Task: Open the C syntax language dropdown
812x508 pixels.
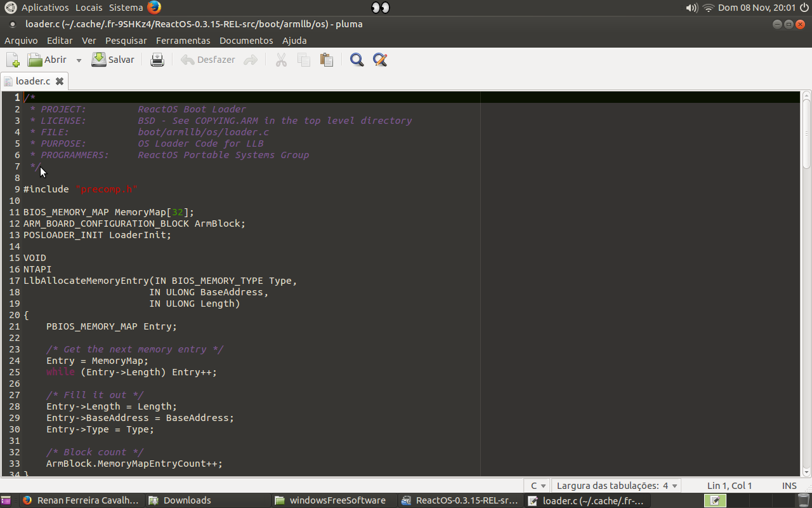Action: tap(537, 486)
